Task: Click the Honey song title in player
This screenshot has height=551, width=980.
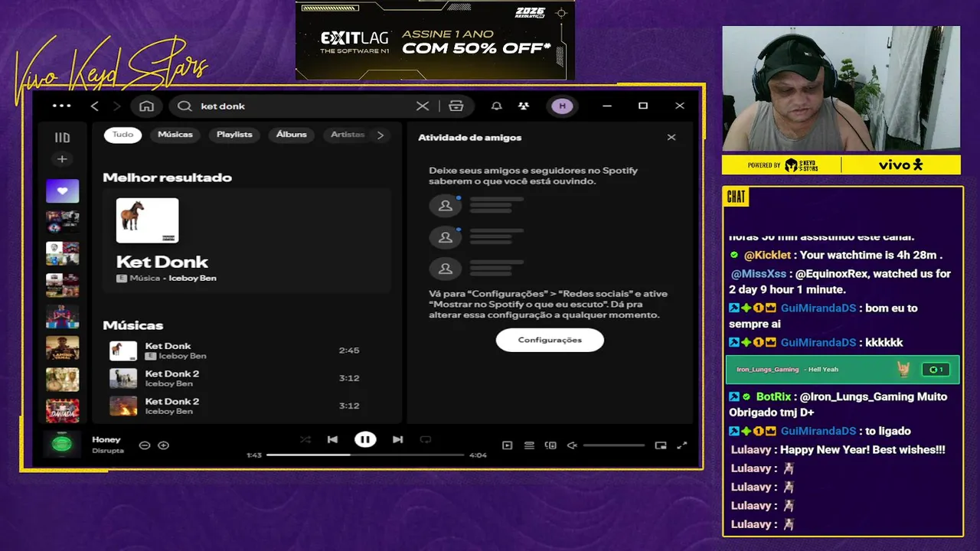Action: click(106, 440)
